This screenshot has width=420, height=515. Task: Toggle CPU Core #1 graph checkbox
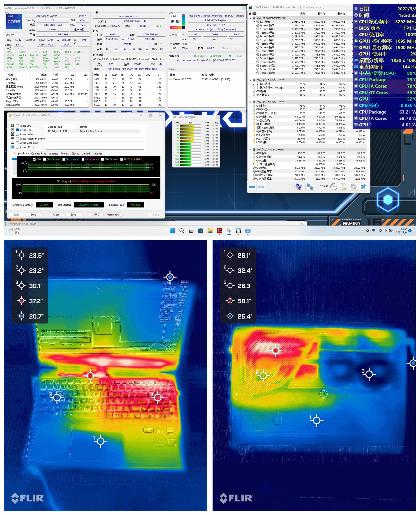tap(45, 159)
